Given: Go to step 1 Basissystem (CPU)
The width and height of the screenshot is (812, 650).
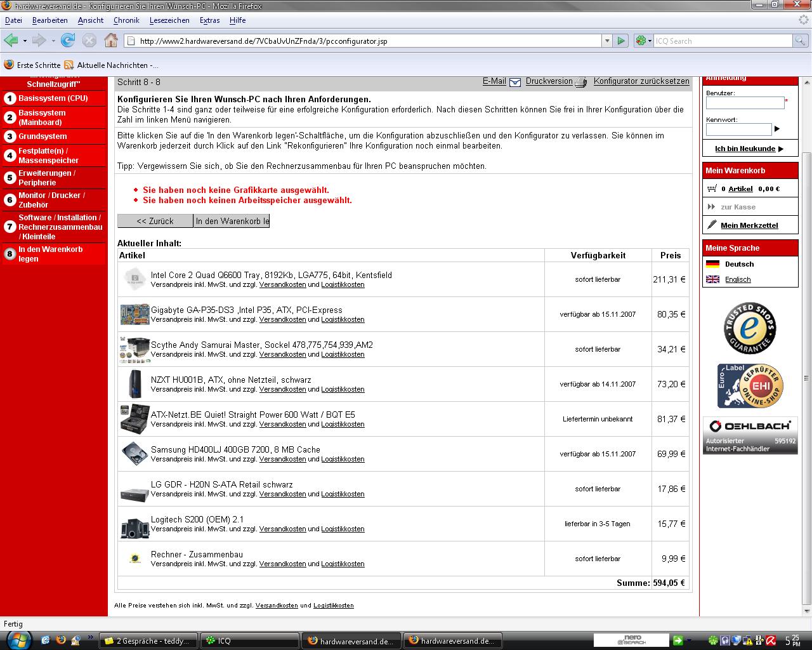Looking at the screenshot, I should (x=53, y=98).
